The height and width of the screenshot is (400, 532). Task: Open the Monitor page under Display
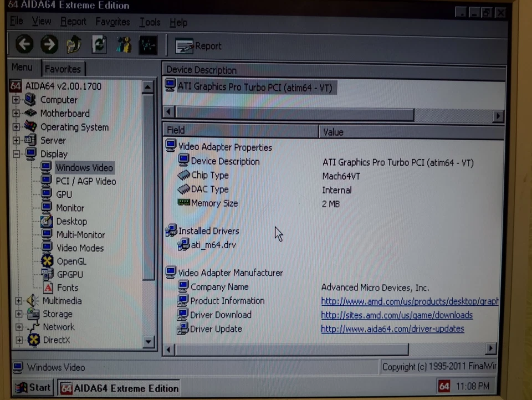pyautogui.click(x=70, y=208)
